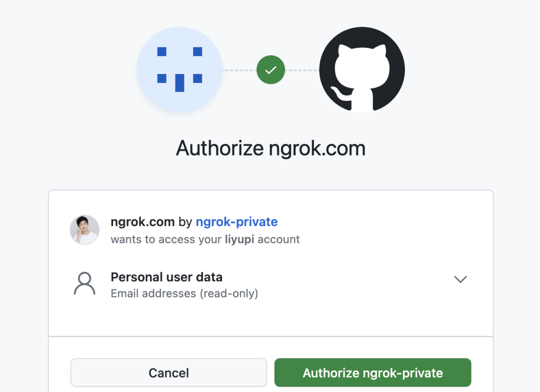Open the ngrok-private profile link
The height and width of the screenshot is (392, 540).
click(x=236, y=221)
